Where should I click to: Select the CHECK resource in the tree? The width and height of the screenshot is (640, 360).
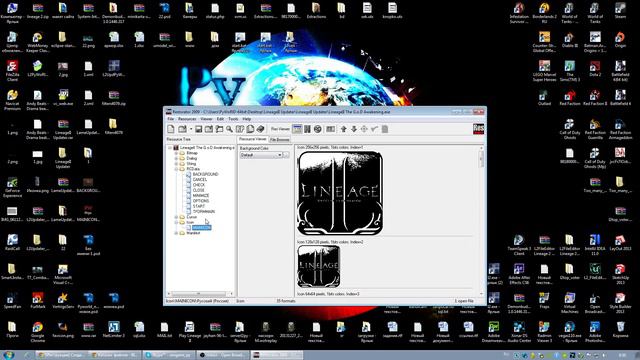(199, 185)
